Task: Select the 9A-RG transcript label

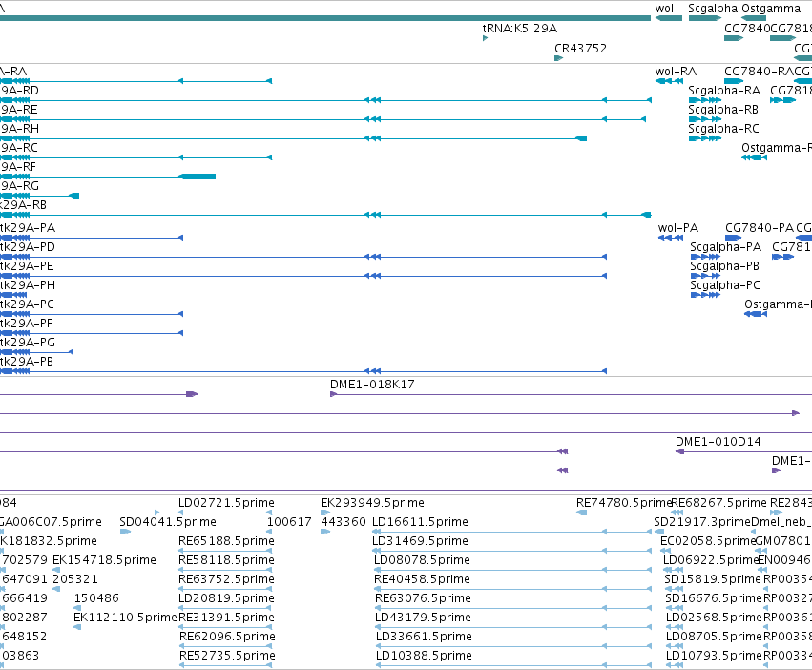Action: [x=20, y=186]
